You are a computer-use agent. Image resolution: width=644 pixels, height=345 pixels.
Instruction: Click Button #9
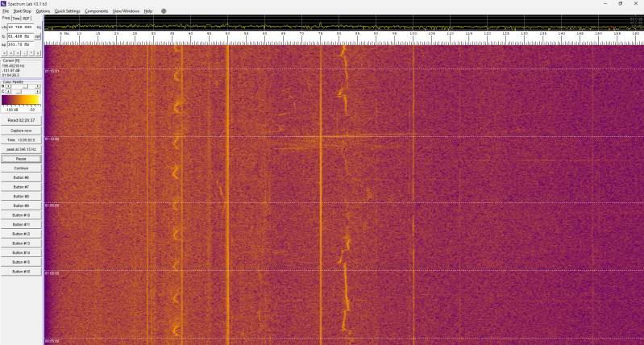pyautogui.click(x=21, y=206)
